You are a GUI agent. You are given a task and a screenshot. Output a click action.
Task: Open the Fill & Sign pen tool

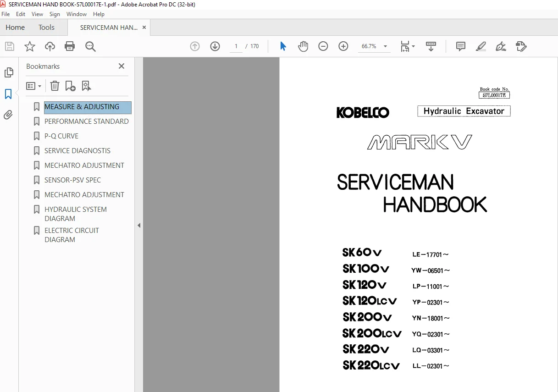[501, 46]
